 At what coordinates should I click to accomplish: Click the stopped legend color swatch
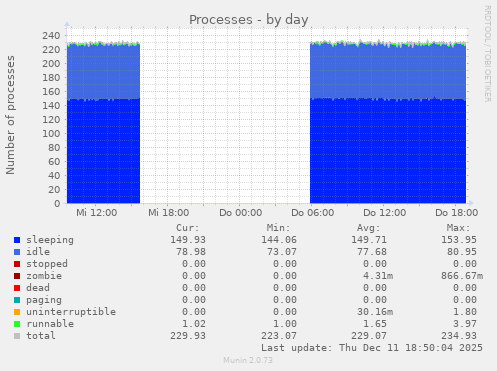click(x=17, y=264)
